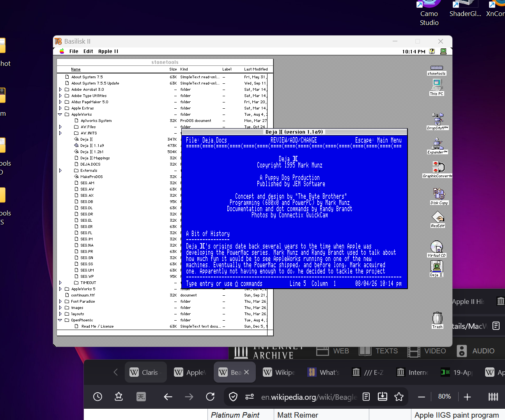Image resolution: width=505 pixels, height=420 pixels.
Task: Close the active Bea browser tab
Action: [246, 372]
